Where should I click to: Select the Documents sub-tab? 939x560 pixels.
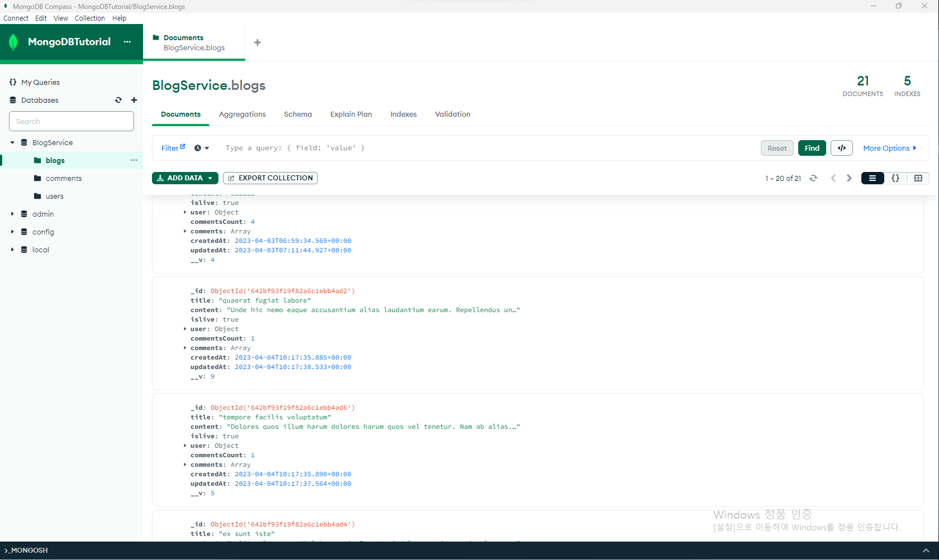180,114
